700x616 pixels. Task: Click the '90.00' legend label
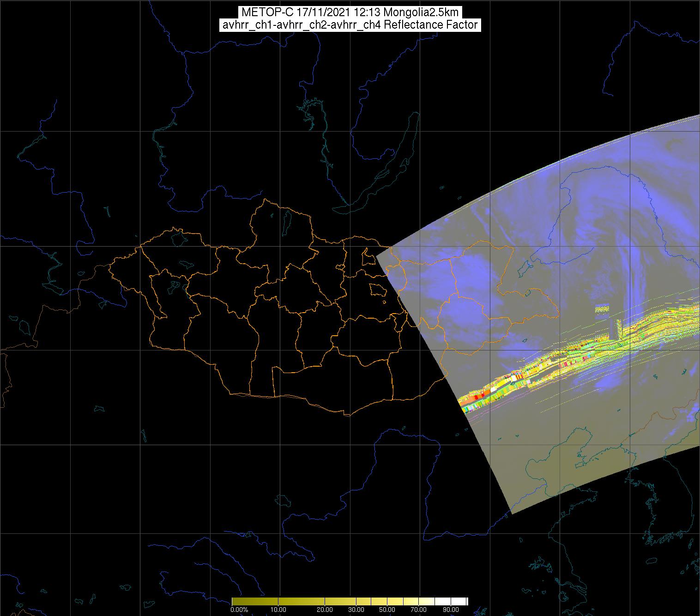[x=451, y=610]
